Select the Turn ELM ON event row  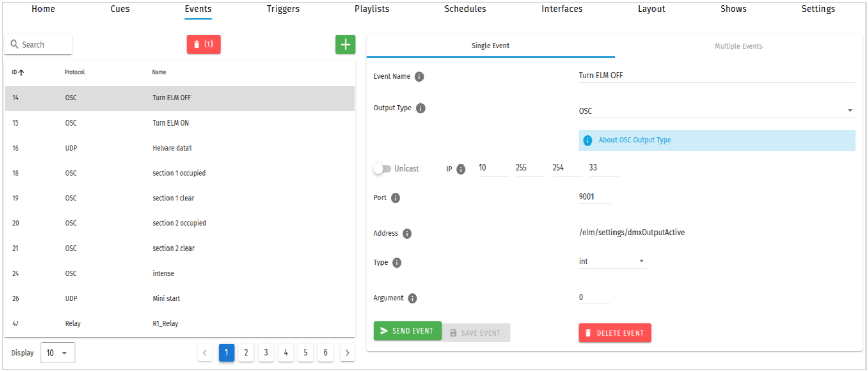click(x=180, y=123)
